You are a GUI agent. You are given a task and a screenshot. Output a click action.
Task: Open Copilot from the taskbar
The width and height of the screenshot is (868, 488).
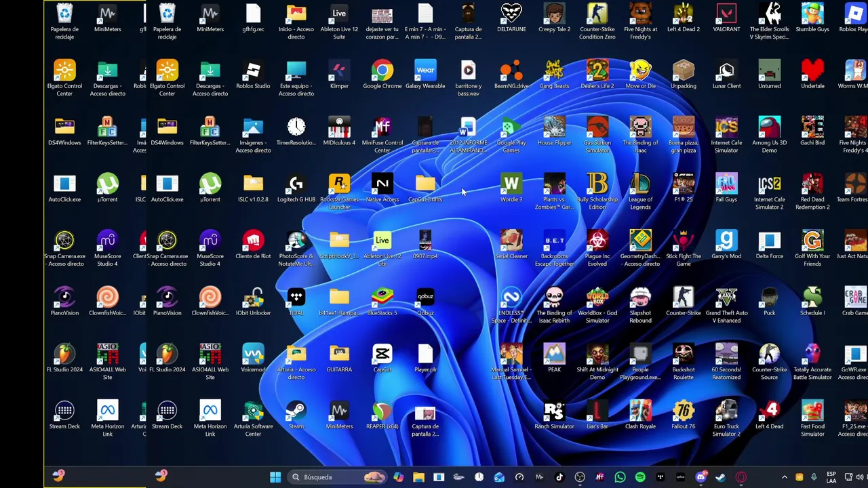pos(398,477)
